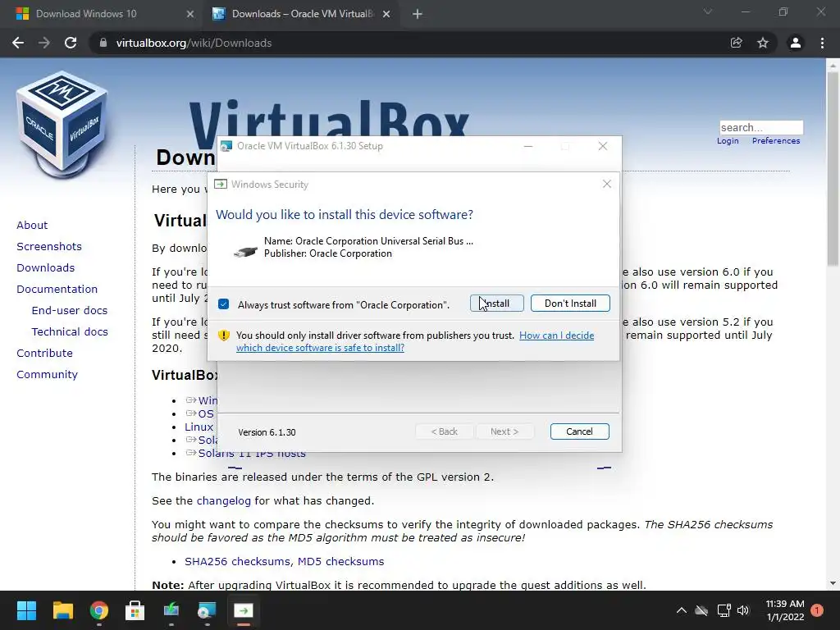This screenshot has height=630, width=840.
Task: Open a new browser tab
Action: pyautogui.click(x=418, y=14)
